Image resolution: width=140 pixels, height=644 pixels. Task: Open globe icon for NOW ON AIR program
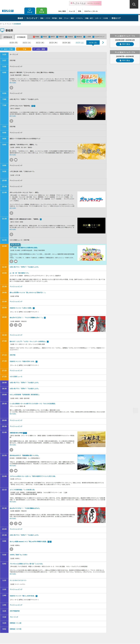point(11,261)
